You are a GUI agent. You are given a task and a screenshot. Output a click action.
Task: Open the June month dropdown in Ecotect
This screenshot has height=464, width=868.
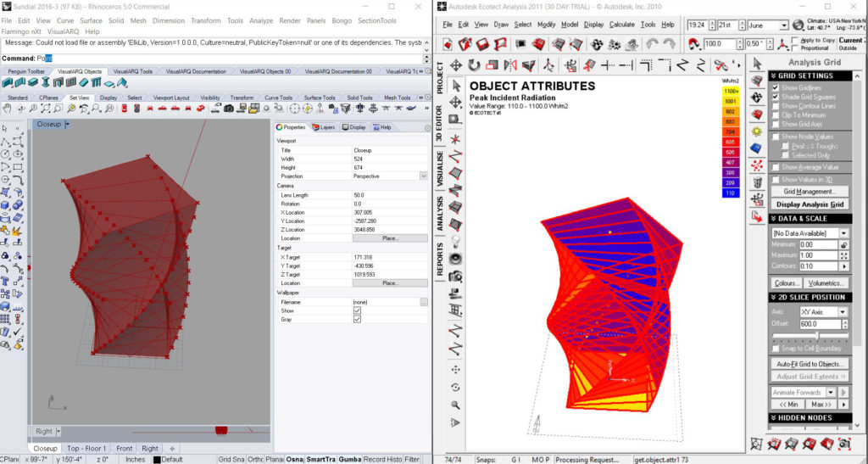point(784,26)
